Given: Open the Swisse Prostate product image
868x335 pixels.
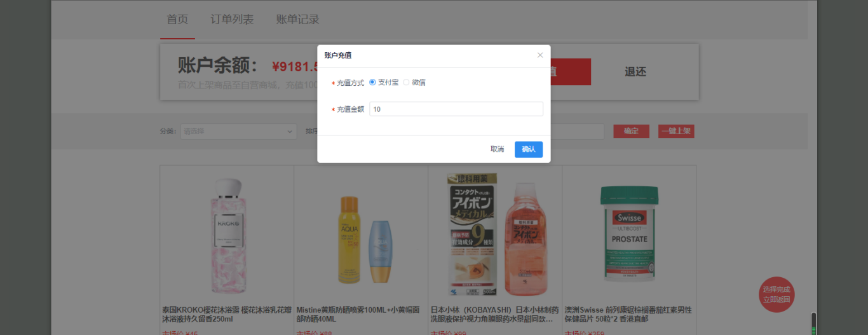Looking at the screenshot, I should (x=629, y=234).
